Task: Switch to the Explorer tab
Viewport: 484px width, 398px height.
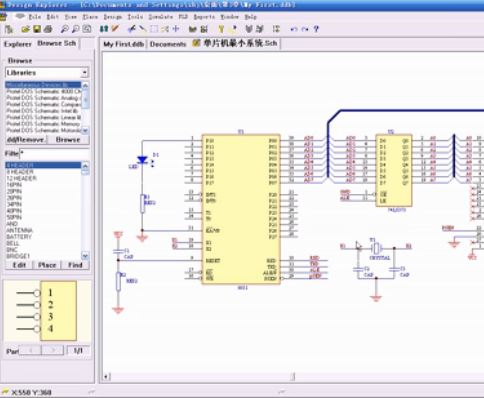Action: click(x=17, y=44)
